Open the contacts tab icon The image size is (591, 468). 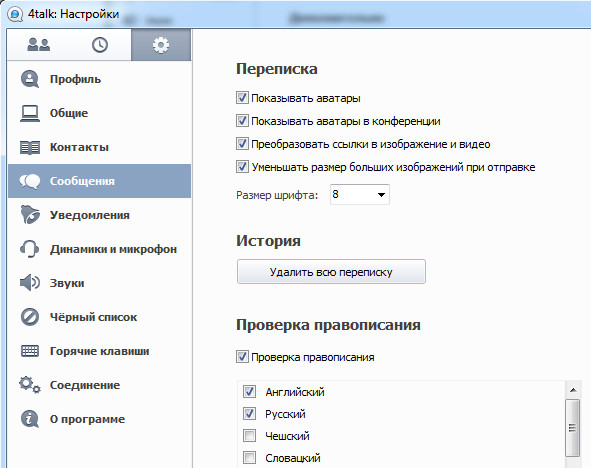38,45
